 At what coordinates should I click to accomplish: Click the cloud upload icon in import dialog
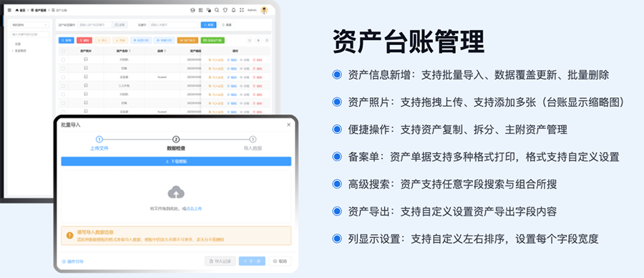176,192
